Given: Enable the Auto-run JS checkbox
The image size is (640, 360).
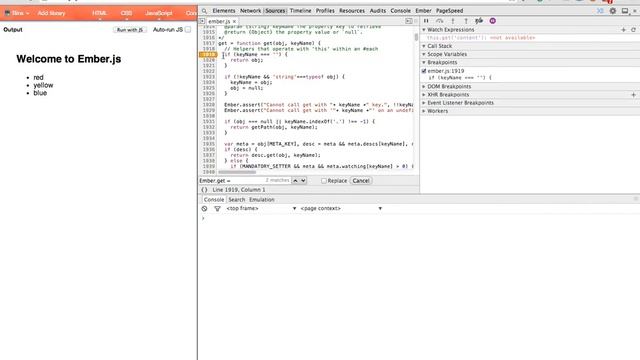Looking at the screenshot, I should (188, 29).
